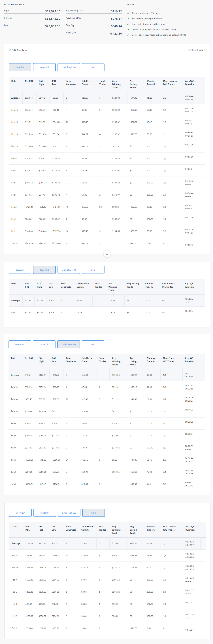The height and width of the screenshot is (644, 213).
Task: Click the "Status: Closed" label
Action: tap(197, 50)
